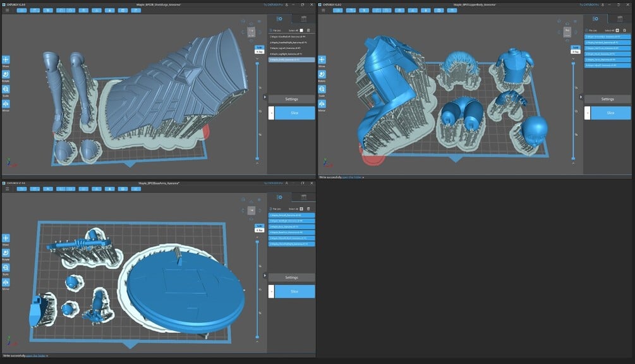The height and width of the screenshot is (364, 635).
Task: Open the hamburger menu in UpperBody window
Action: point(323,10)
